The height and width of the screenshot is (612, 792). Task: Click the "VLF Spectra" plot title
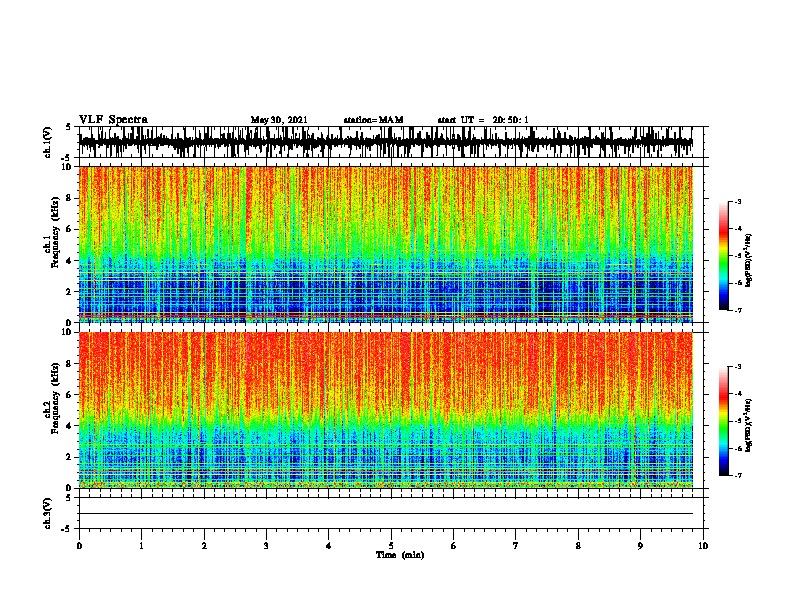113,120
